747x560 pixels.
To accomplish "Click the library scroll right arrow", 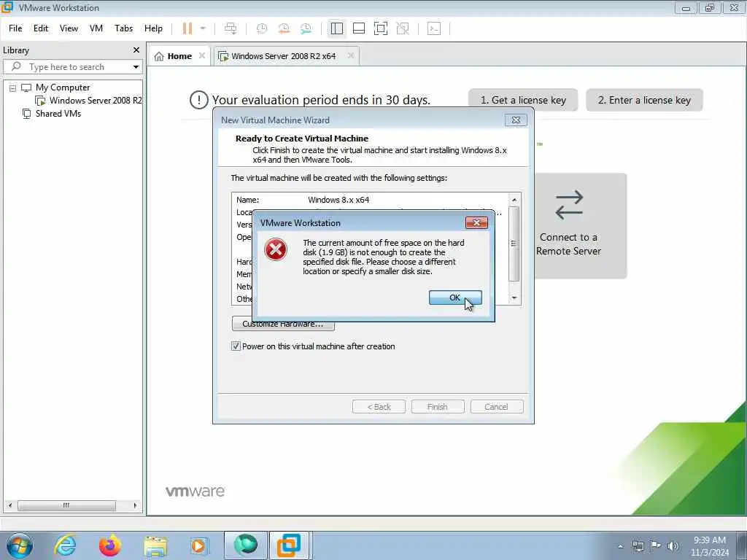I will (135, 505).
